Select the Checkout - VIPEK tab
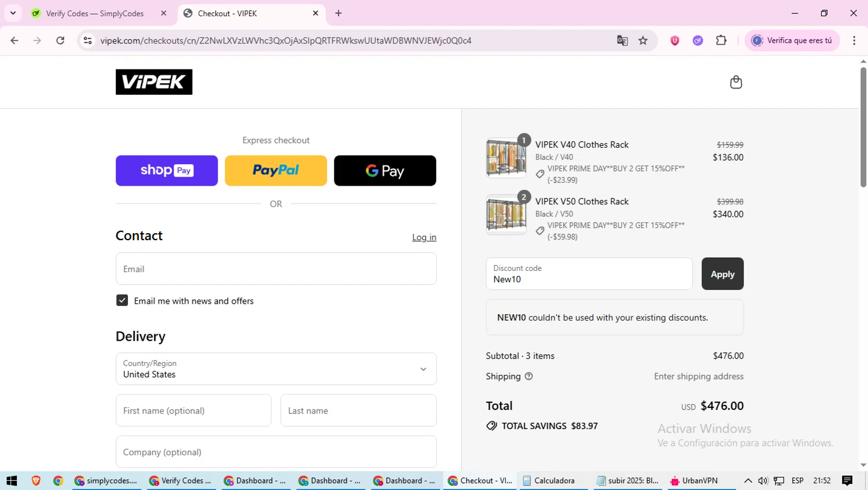 click(x=251, y=13)
